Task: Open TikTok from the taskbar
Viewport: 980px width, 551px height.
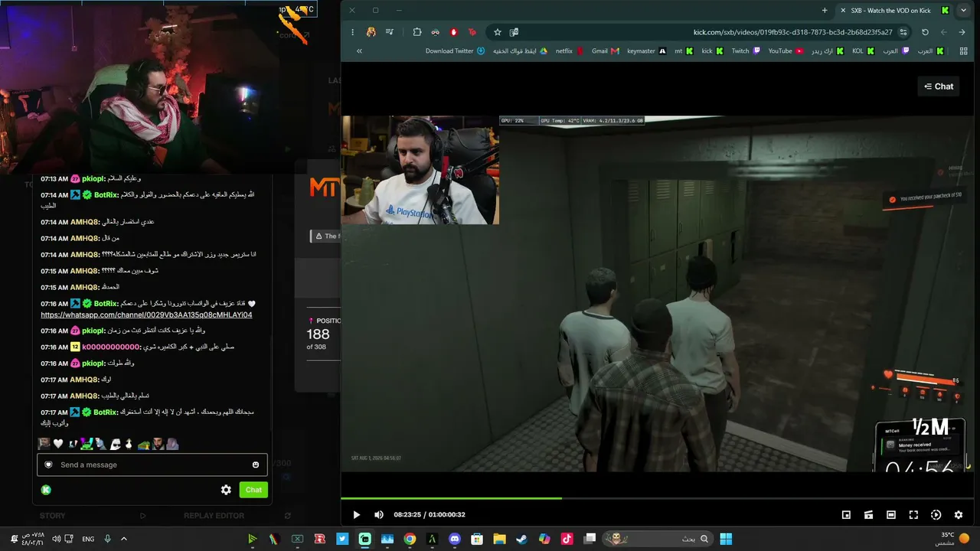Action: click(567, 539)
